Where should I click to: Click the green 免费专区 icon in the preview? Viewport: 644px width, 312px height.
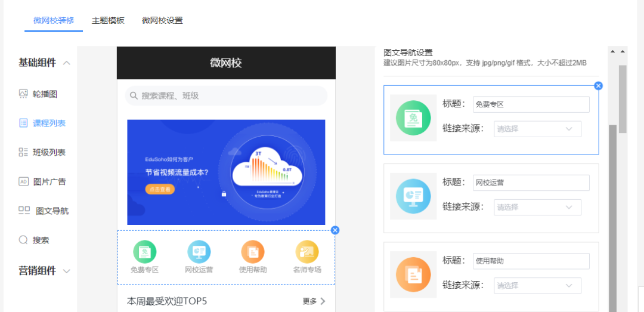144,252
